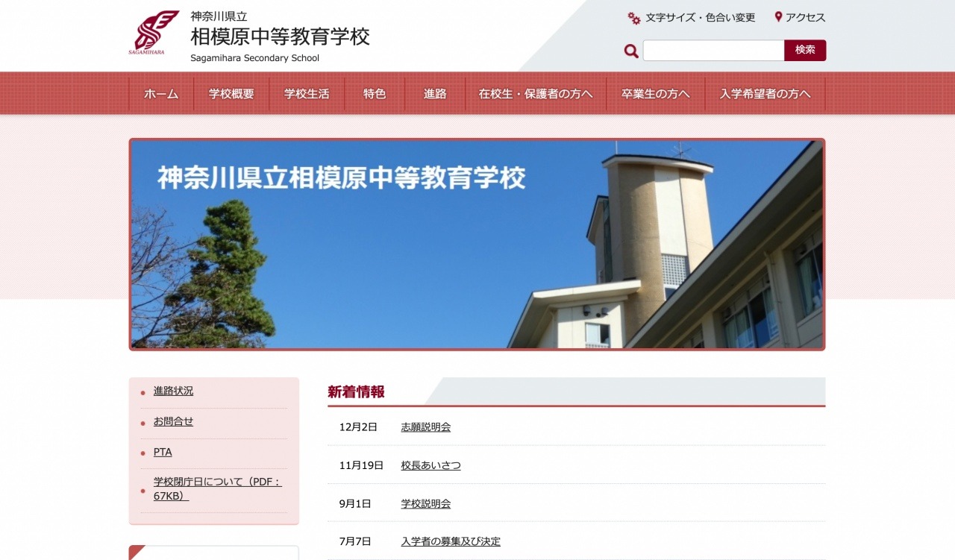Open the アクセス link
Viewport: 955px width, 560px height.
coord(806,17)
